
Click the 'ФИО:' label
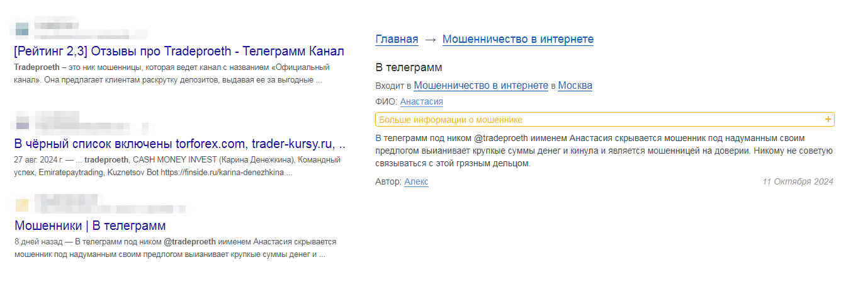pyautogui.click(x=386, y=101)
